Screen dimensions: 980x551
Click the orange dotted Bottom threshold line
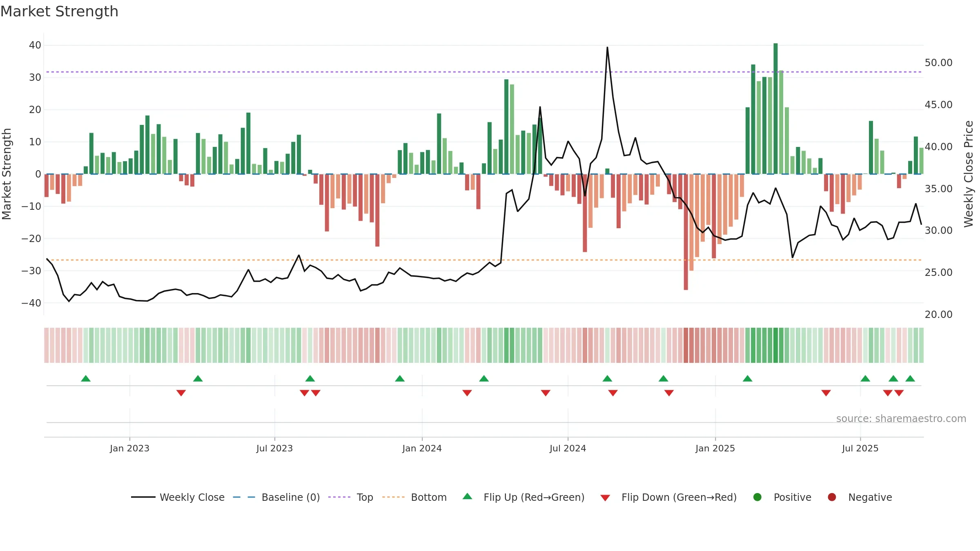coord(484,260)
